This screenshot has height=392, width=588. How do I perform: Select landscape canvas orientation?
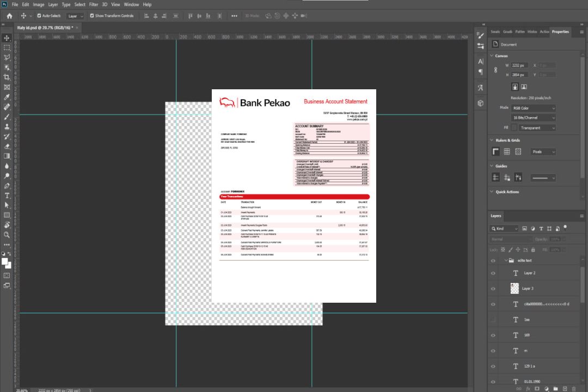coord(524,87)
